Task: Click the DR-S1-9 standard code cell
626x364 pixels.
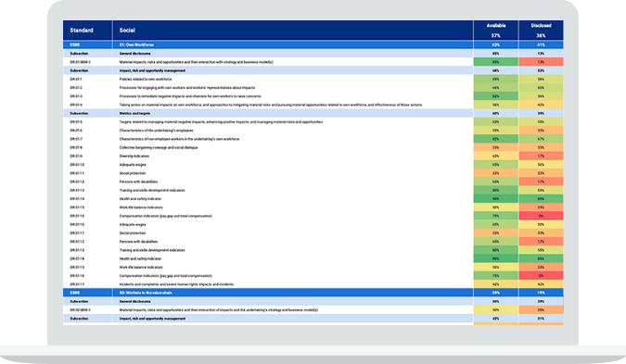Action: 76,157
